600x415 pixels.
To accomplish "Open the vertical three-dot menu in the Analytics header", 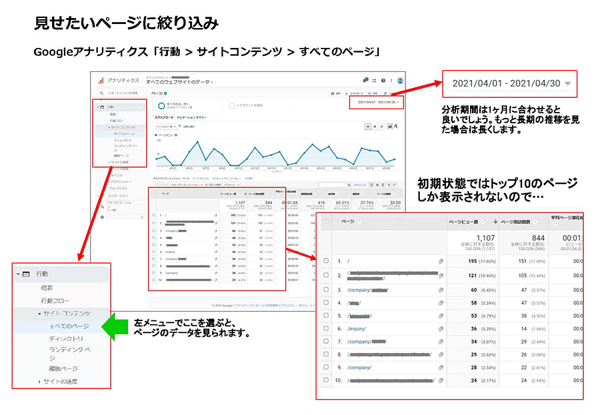I will click(391, 80).
